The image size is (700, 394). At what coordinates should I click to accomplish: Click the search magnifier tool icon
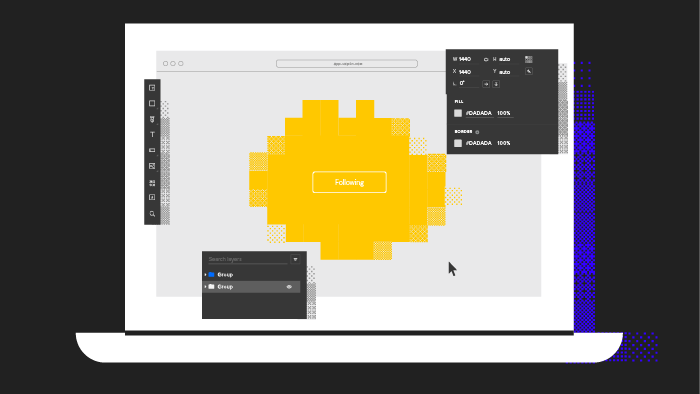coord(152,214)
